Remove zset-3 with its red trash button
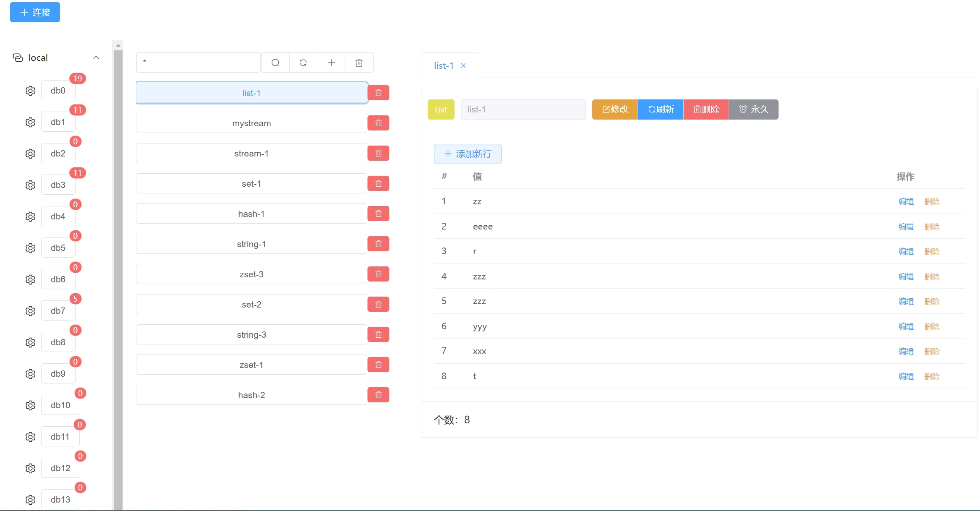The width and height of the screenshot is (980, 511). [x=378, y=274]
